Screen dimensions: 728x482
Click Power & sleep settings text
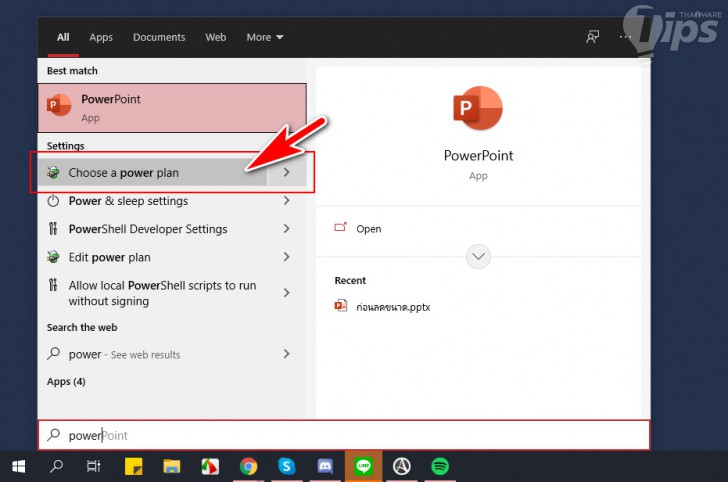click(x=128, y=201)
